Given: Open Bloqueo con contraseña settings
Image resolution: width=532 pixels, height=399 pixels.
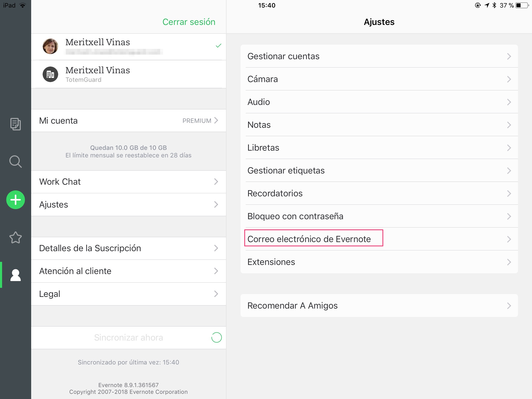Looking at the screenshot, I should [379, 216].
